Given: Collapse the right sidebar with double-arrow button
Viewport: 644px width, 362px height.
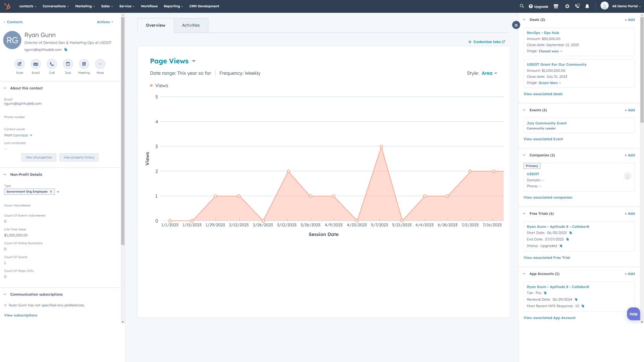Looking at the screenshot, I should tap(516, 25).
